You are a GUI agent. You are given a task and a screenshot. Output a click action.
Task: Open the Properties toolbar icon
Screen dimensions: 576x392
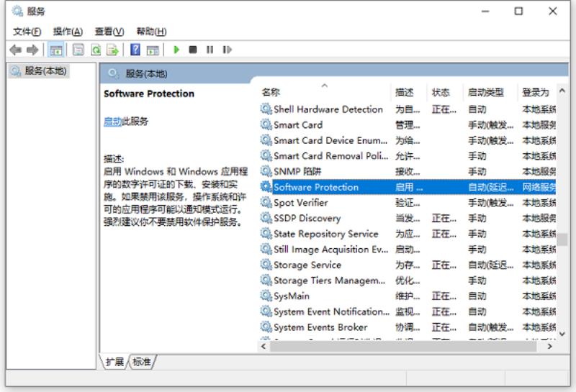pos(78,50)
